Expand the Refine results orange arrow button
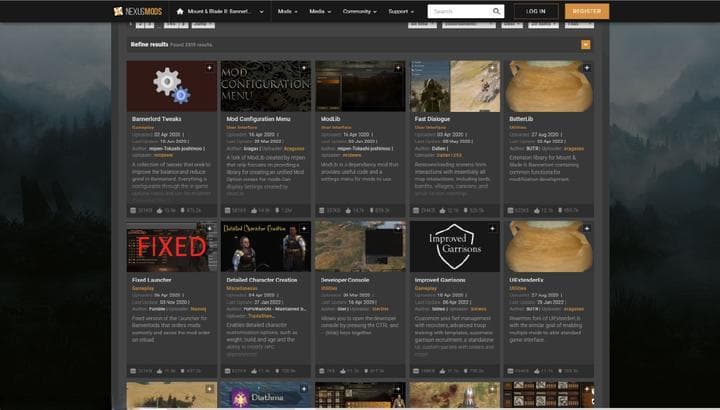The width and height of the screenshot is (720, 410). (585, 45)
